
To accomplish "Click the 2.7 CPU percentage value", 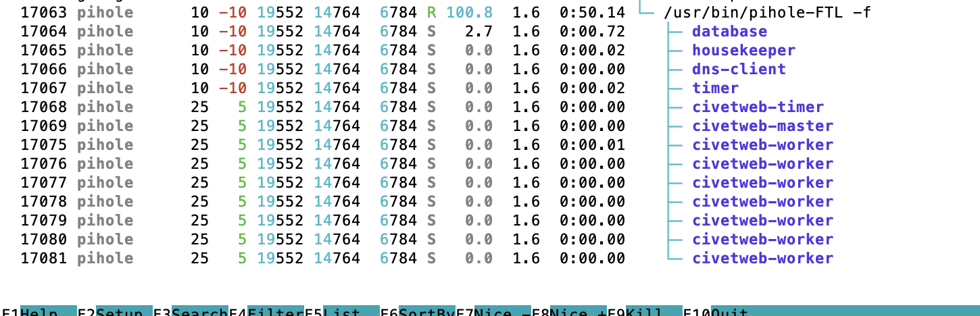I will pos(479,31).
